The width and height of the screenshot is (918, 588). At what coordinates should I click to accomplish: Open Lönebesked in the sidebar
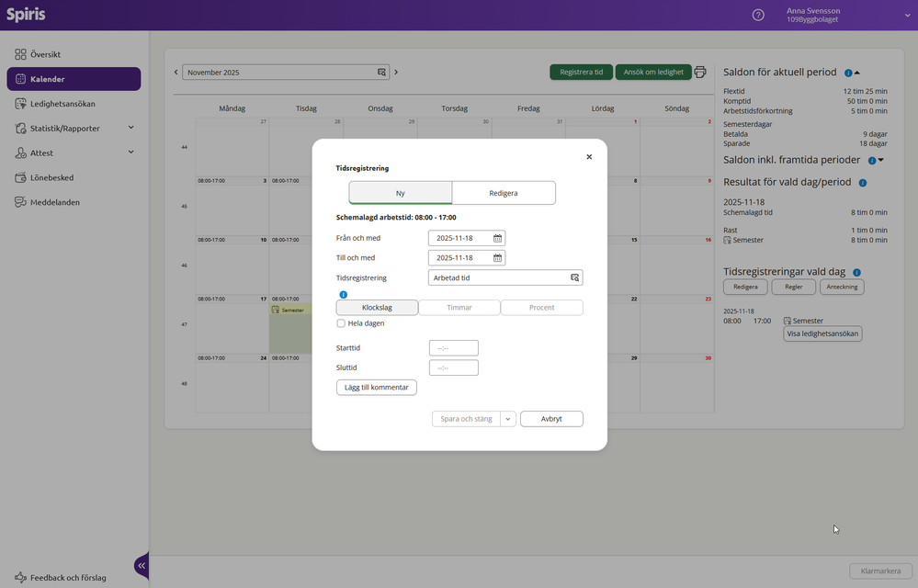pos(51,177)
